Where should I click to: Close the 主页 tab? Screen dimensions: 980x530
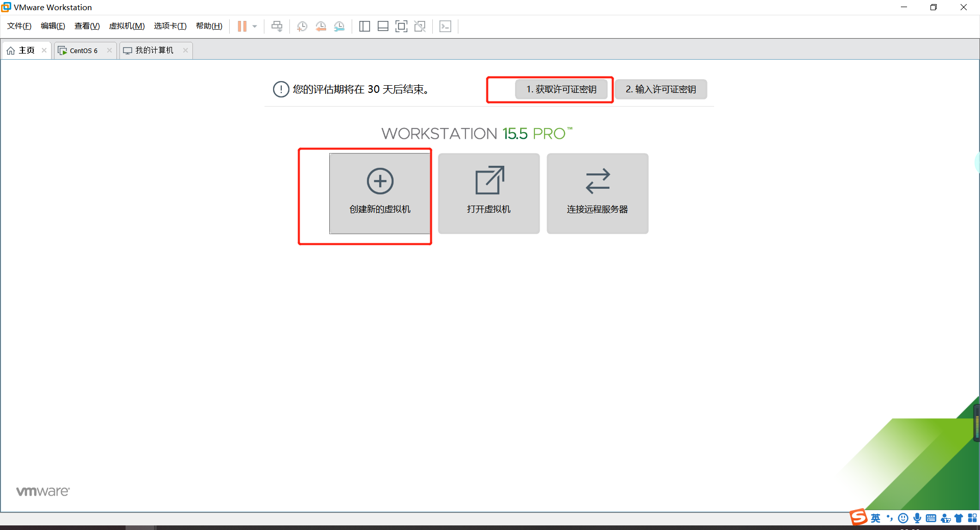pos(44,50)
